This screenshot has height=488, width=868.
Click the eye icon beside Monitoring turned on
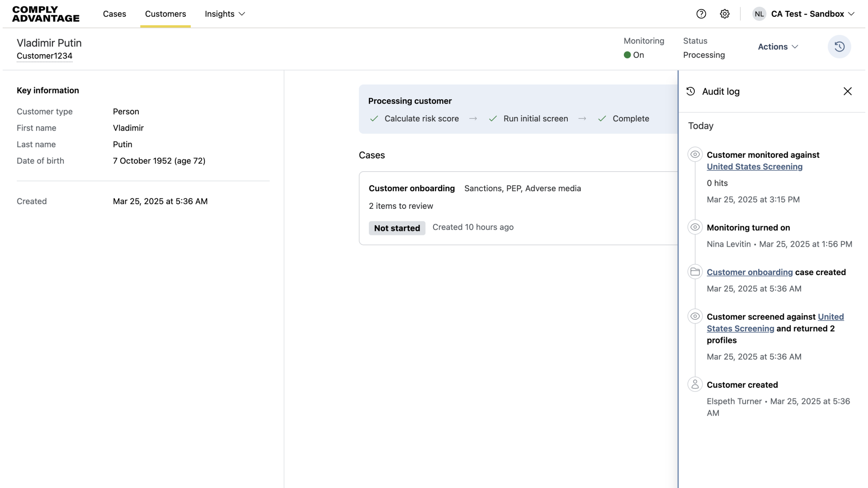[x=695, y=227]
